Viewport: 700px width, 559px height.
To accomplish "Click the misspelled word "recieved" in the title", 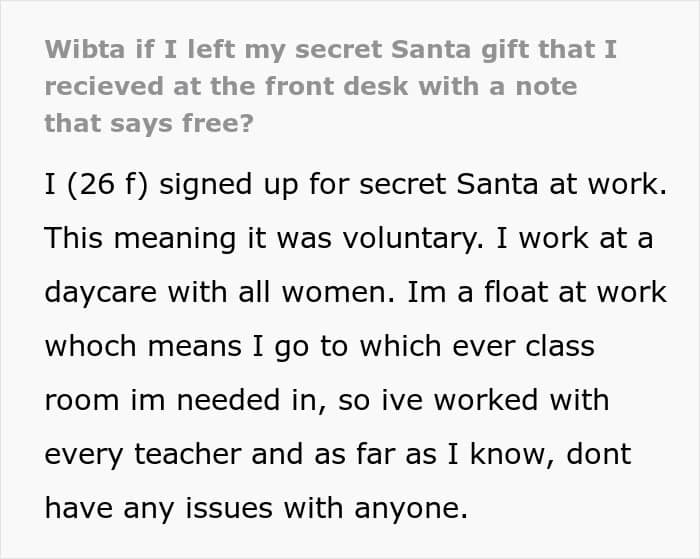I will click(91, 87).
